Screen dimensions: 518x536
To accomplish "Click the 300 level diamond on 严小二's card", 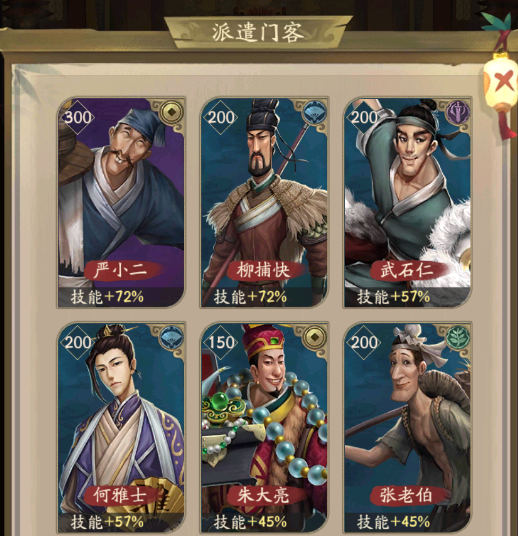I will pos(78,118).
